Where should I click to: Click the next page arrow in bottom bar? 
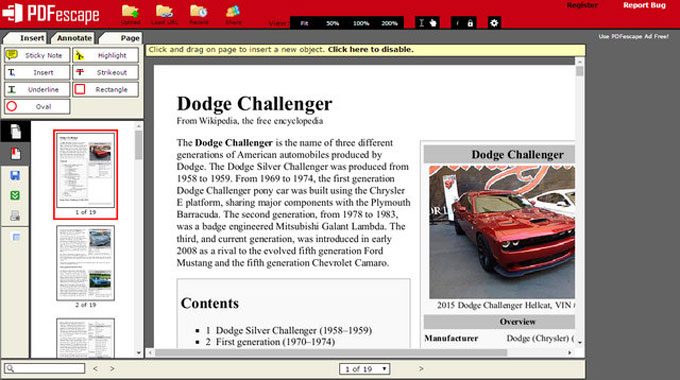(421, 369)
